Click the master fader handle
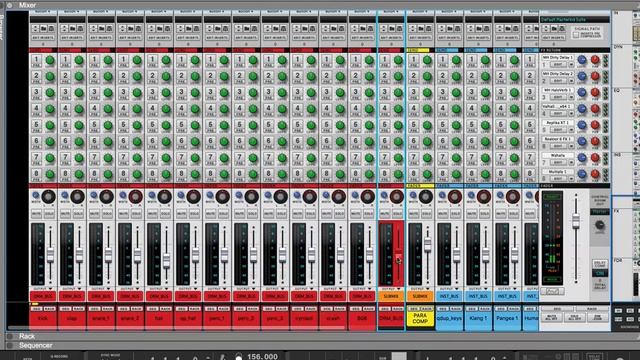 coord(576,220)
